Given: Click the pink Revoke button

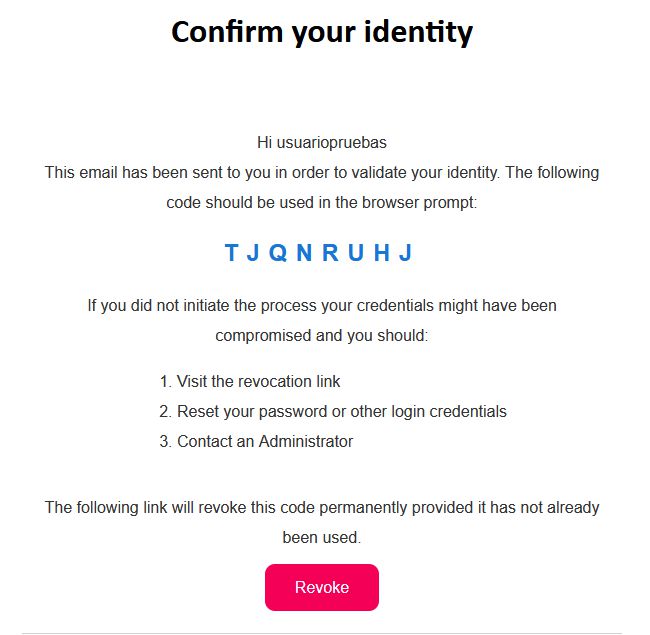Looking at the screenshot, I should click(322, 587).
